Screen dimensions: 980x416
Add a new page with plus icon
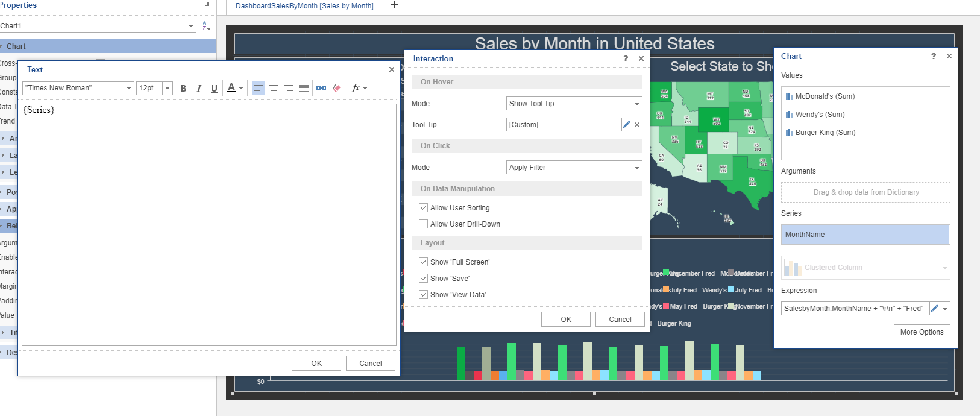395,5
